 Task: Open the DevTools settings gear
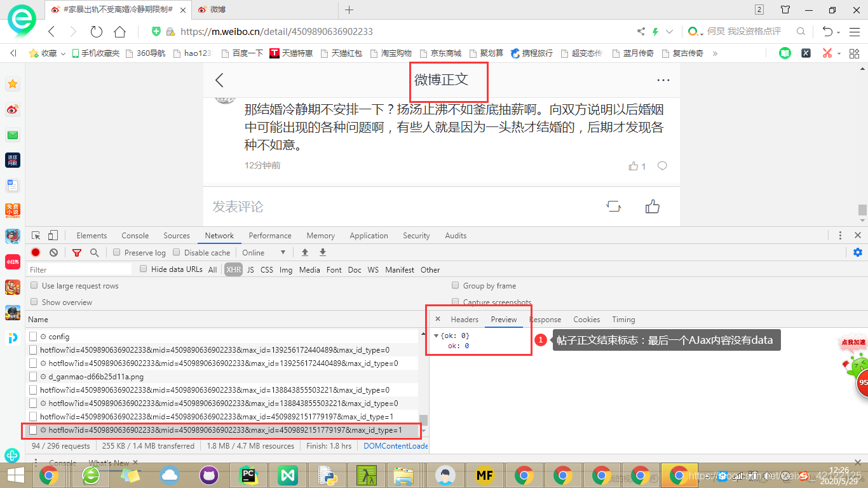(x=857, y=252)
